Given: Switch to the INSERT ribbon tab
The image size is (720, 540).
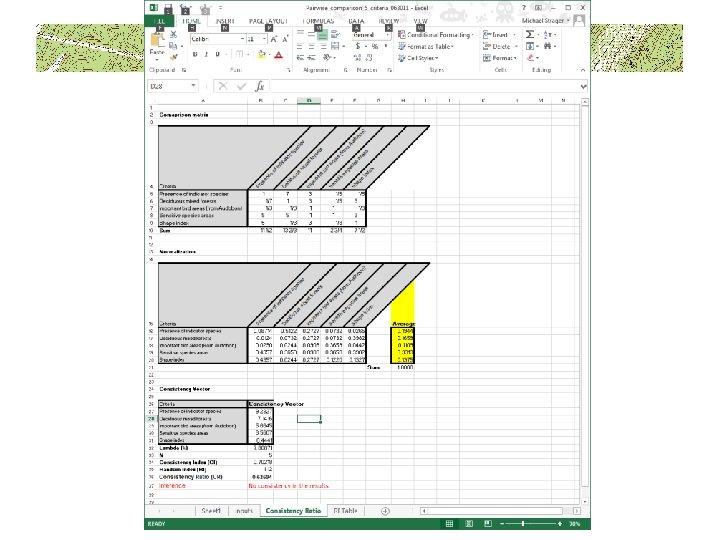Looking at the screenshot, I should (225, 21).
